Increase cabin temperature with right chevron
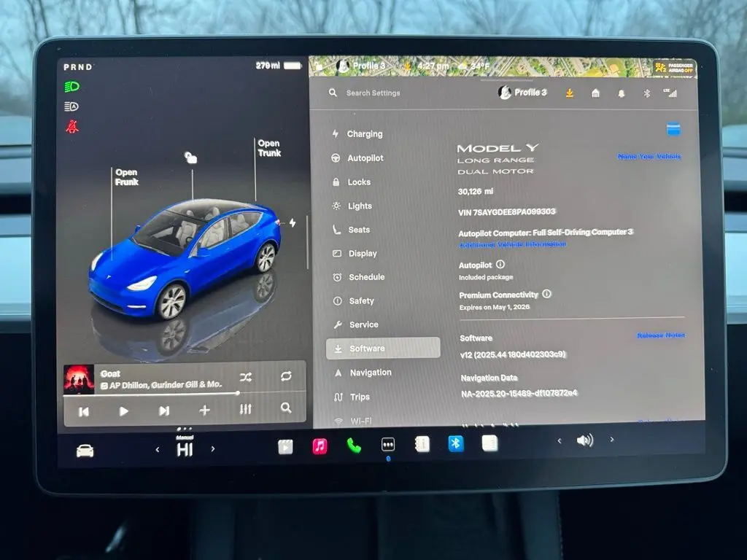 pos(213,449)
